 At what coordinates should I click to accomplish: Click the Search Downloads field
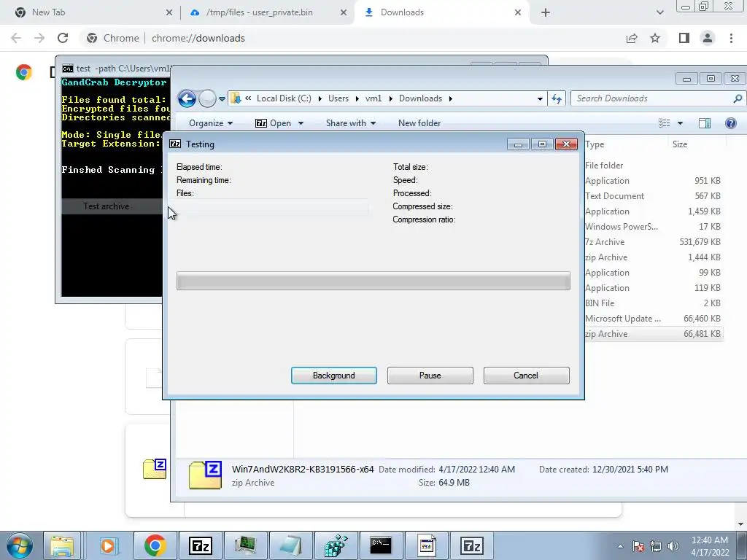[653, 98]
